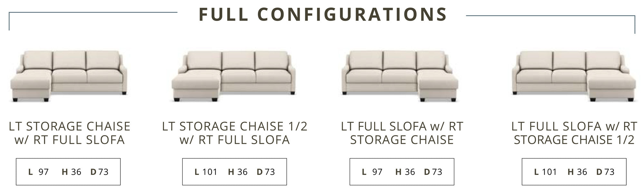The height and width of the screenshot is (192, 644).
Task: Choose the LT Full Slofa w/ RT Storage Chaise image
Action: click(400, 76)
